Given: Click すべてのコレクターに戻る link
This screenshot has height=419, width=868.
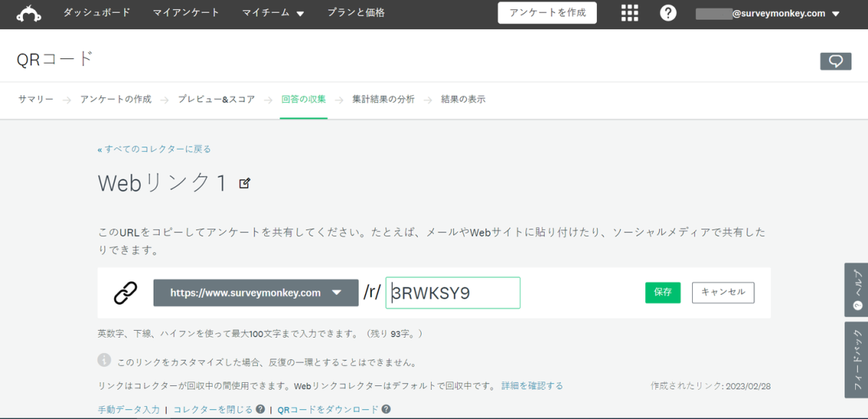Looking at the screenshot, I should pos(154,149).
